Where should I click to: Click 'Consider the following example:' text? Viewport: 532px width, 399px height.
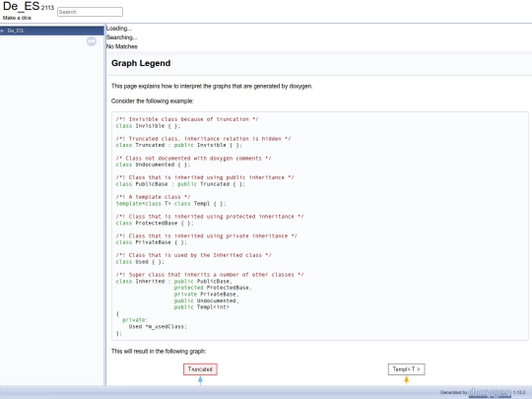153,101
